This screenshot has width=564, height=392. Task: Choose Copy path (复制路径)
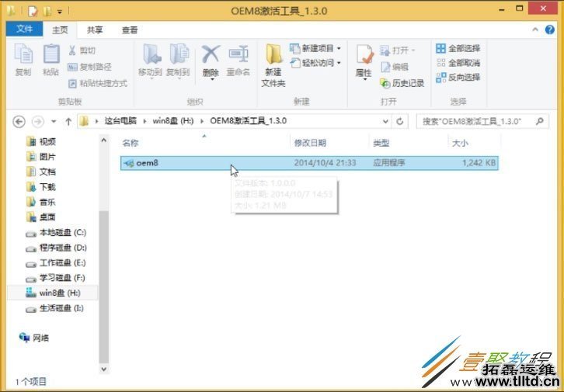click(90, 67)
